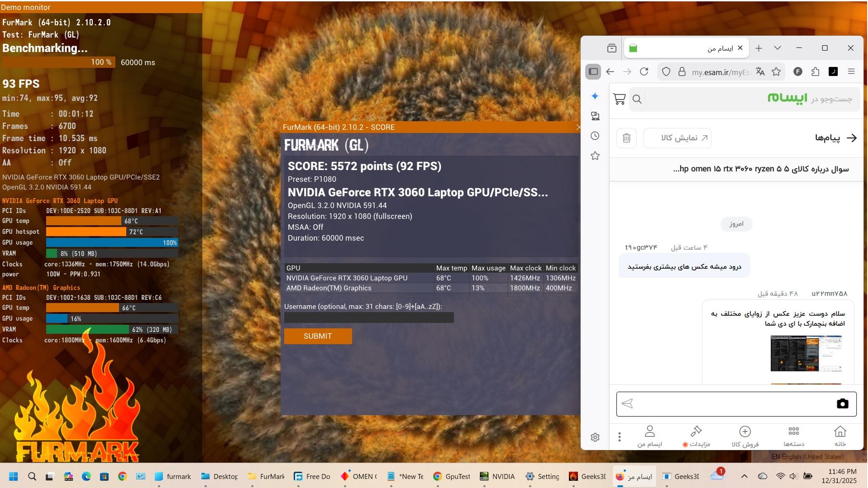Open OMEN app from the taskbar
Screen dimensions: 868x488
coord(358,476)
